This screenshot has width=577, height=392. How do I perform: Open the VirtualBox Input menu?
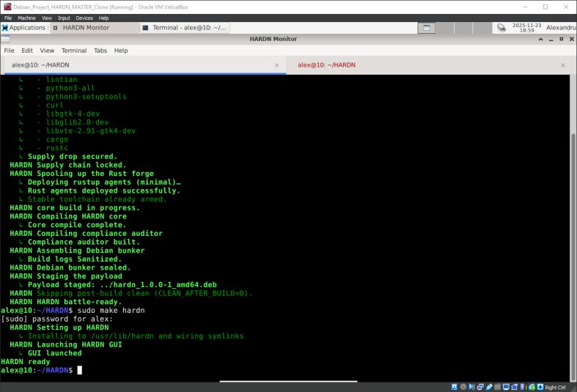pos(64,18)
